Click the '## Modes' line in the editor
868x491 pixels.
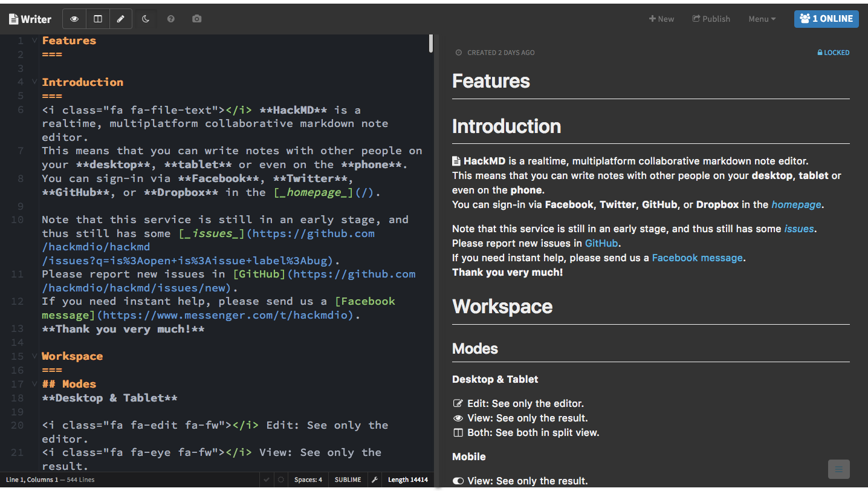[69, 384]
